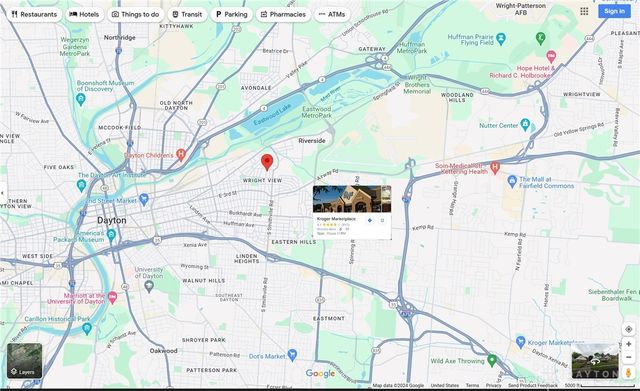The width and height of the screenshot is (640, 391).
Task: Filter map by Hotels
Action: tap(84, 14)
